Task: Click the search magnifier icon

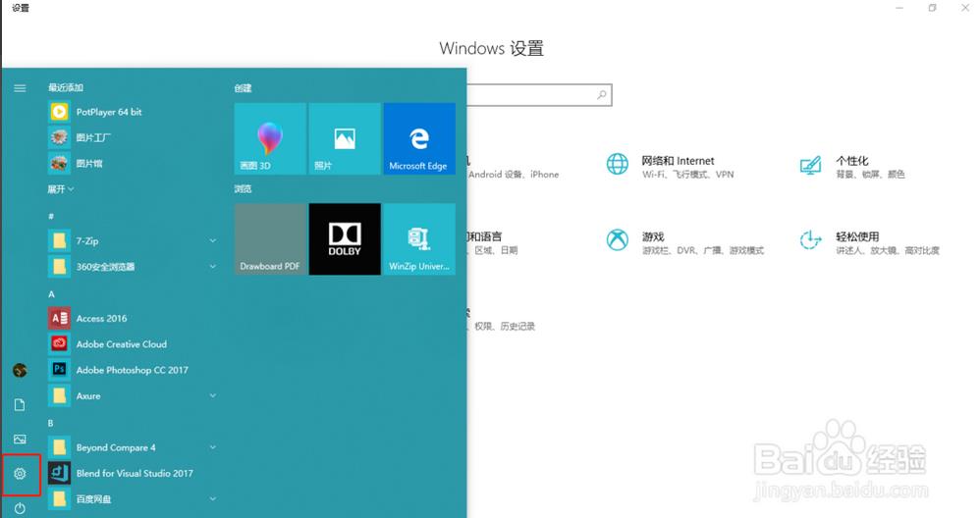Action: click(x=601, y=95)
